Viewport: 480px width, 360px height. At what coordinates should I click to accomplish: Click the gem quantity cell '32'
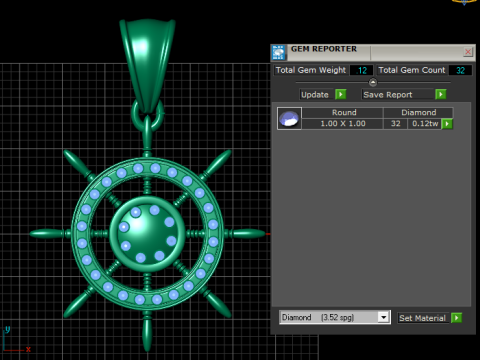(x=396, y=124)
